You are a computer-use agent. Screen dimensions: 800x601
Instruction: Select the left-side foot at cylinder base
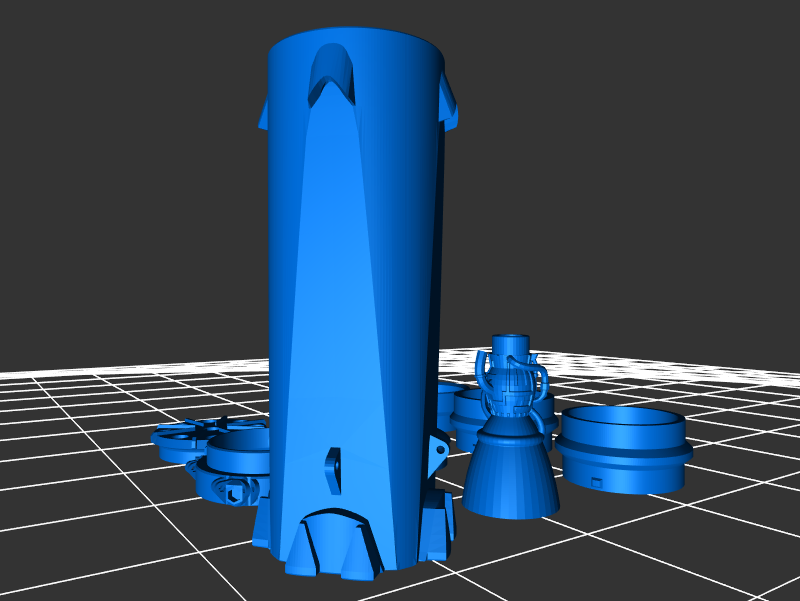coord(266,525)
